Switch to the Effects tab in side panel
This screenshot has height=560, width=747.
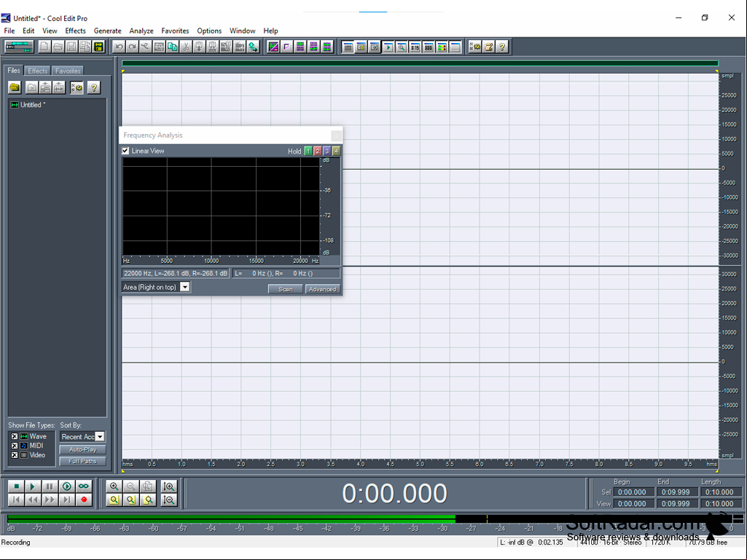point(38,71)
